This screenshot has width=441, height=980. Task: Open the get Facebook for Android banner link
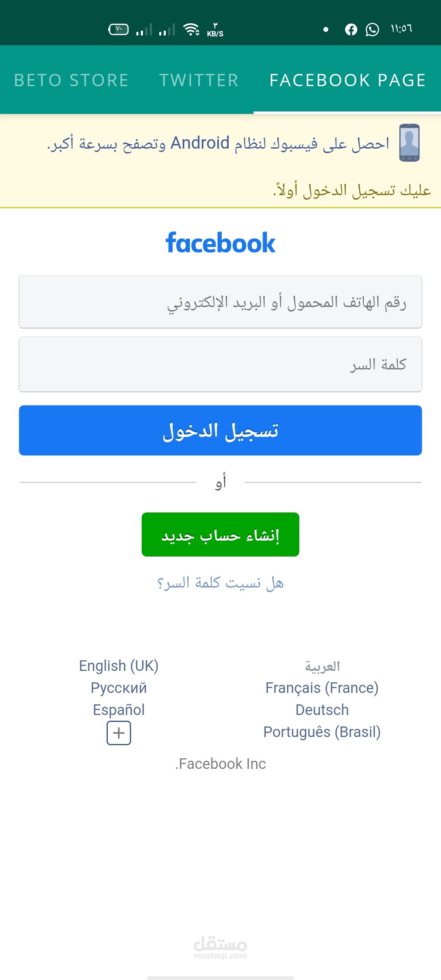218,143
